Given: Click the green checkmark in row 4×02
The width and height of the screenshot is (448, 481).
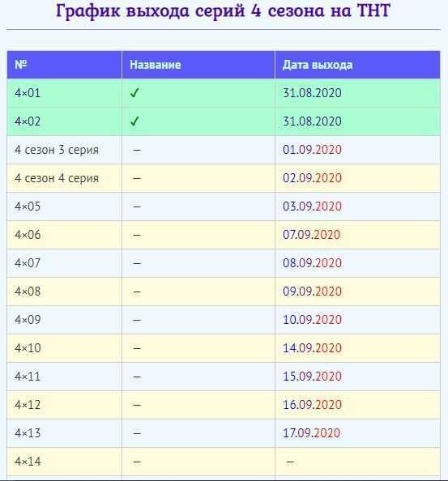Looking at the screenshot, I should click(134, 121).
